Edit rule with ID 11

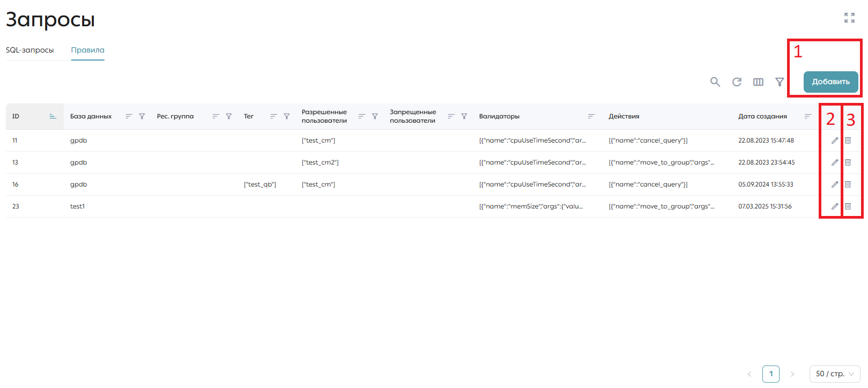(x=835, y=140)
